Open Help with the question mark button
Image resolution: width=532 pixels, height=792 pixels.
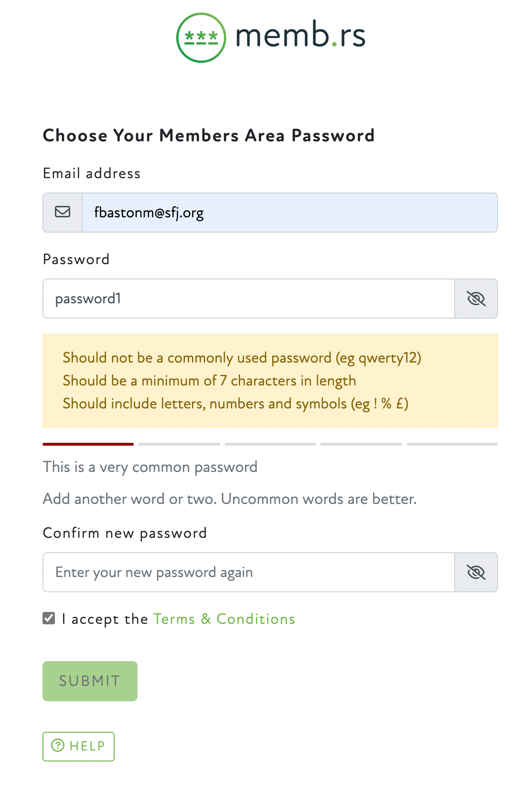coord(78,746)
